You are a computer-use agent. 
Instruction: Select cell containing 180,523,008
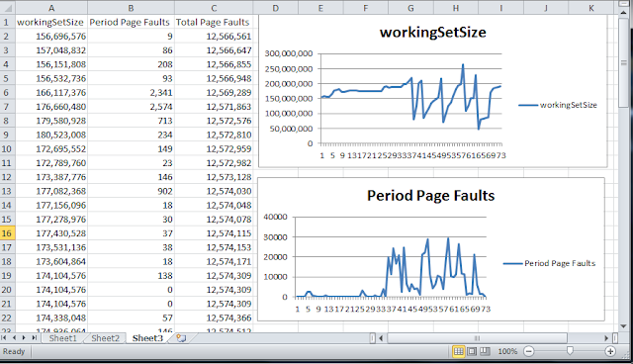[51, 135]
